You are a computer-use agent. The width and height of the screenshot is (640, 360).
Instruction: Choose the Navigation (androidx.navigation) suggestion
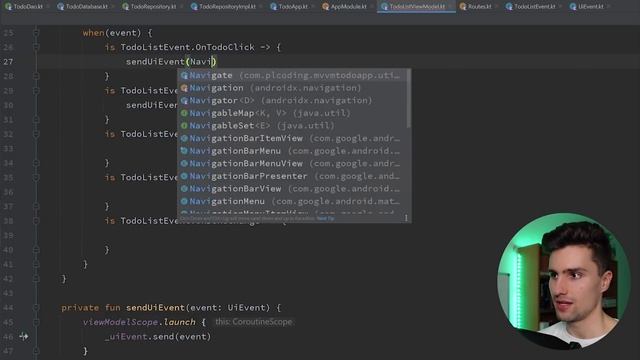pos(292,88)
